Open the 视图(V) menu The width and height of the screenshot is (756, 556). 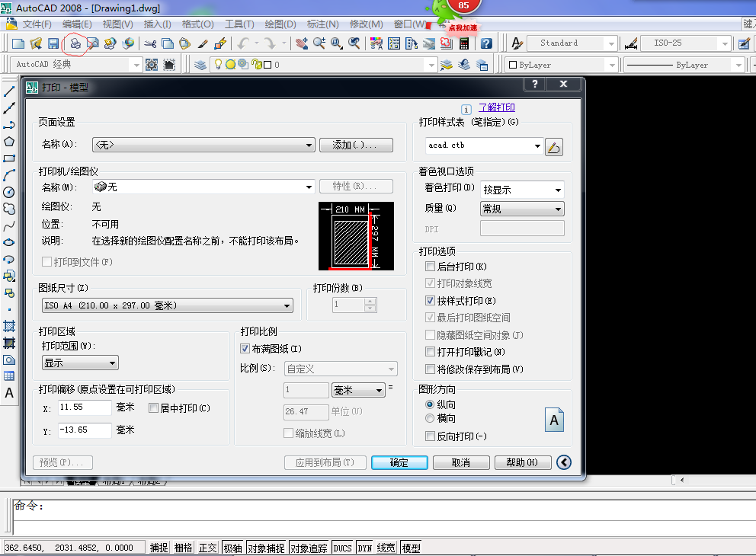(117, 24)
